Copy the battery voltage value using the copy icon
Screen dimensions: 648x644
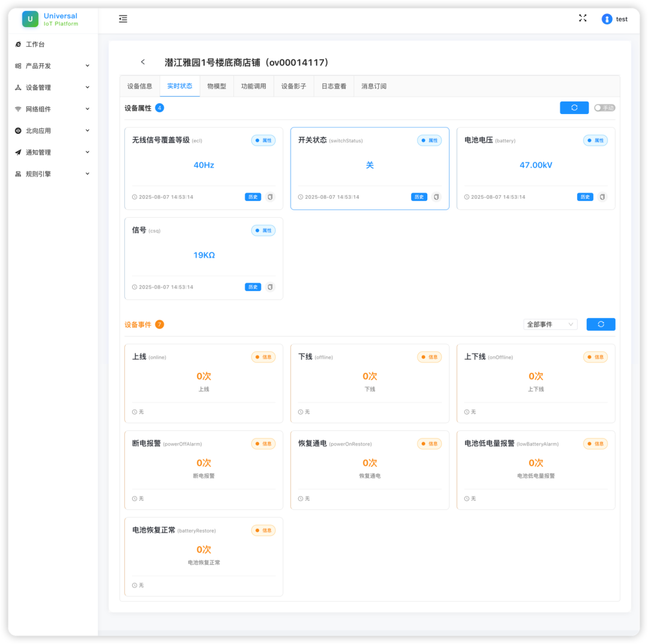(602, 197)
